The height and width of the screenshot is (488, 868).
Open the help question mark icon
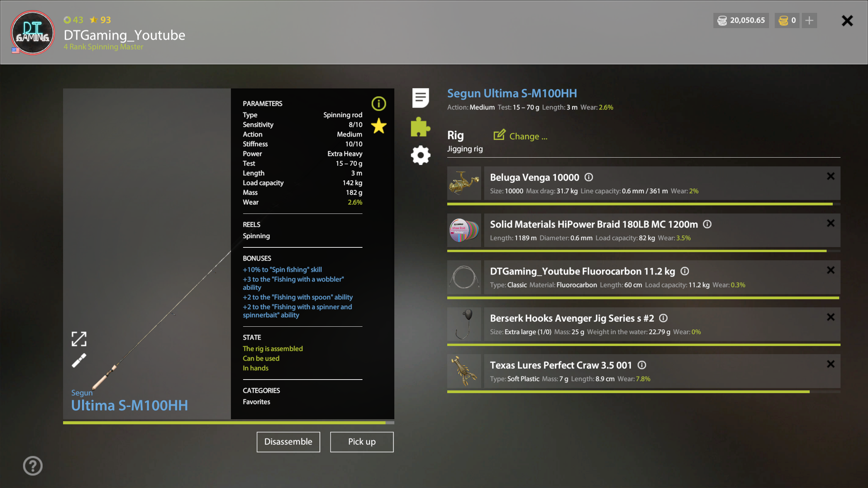(x=33, y=466)
